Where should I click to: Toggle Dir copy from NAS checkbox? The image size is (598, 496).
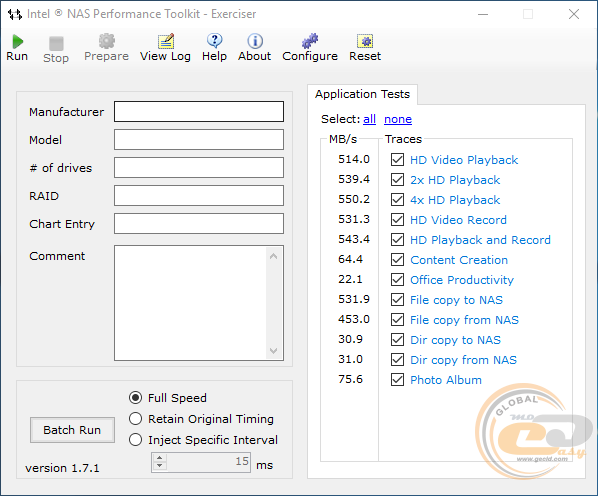tap(397, 359)
